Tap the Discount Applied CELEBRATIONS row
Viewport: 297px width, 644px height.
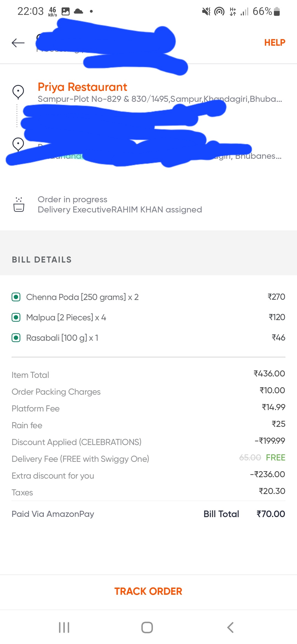point(76,442)
